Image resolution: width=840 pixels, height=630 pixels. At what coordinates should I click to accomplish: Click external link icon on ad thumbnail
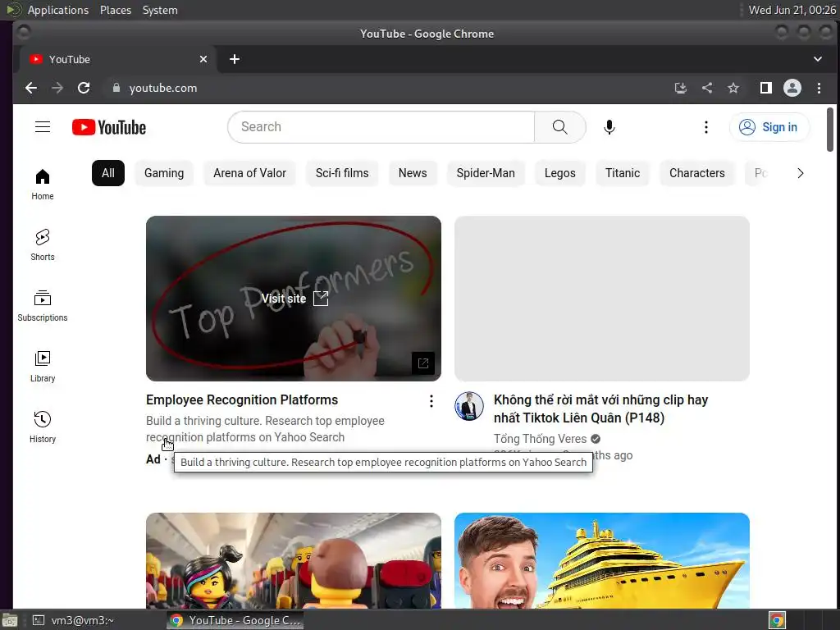423,363
